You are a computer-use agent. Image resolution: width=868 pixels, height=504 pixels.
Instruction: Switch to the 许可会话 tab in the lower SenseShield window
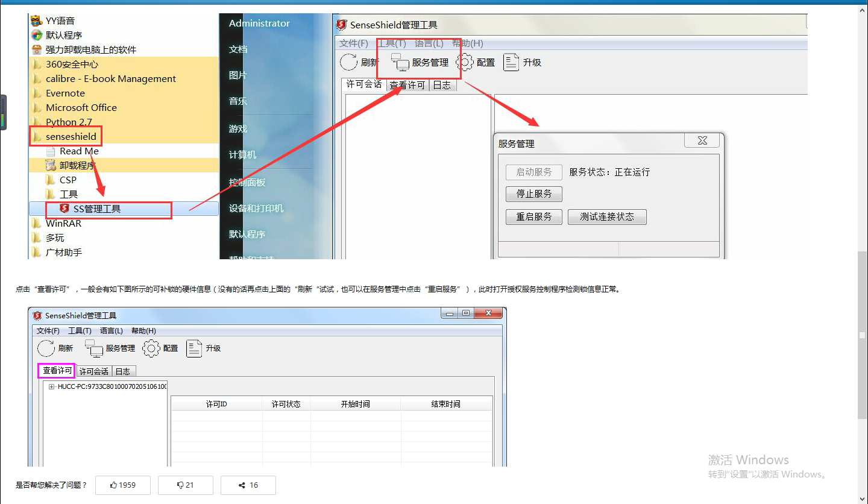click(x=94, y=371)
